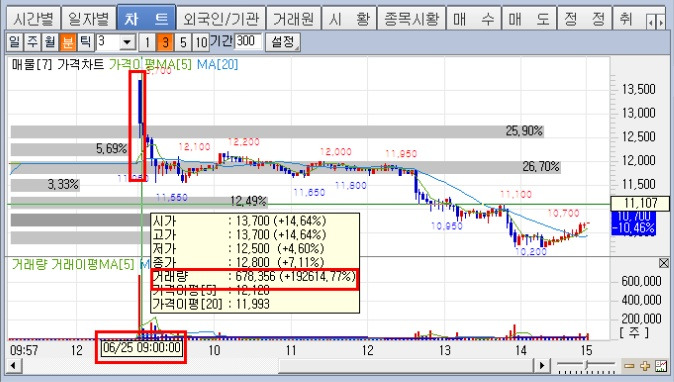Click the 12,200 high price label

(243, 142)
